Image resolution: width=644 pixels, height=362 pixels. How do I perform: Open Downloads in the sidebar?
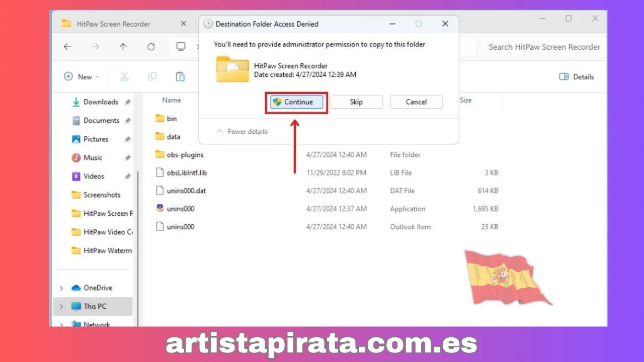pos(101,102)
